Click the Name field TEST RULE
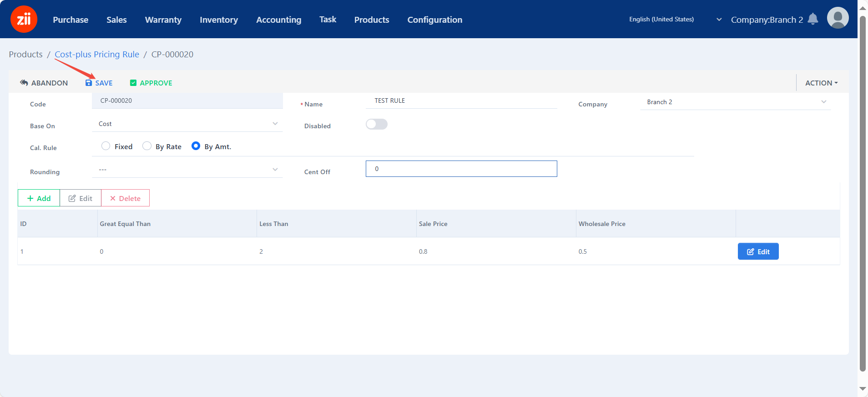This screenshot has width=868, height=397. [x=461, y=101]
